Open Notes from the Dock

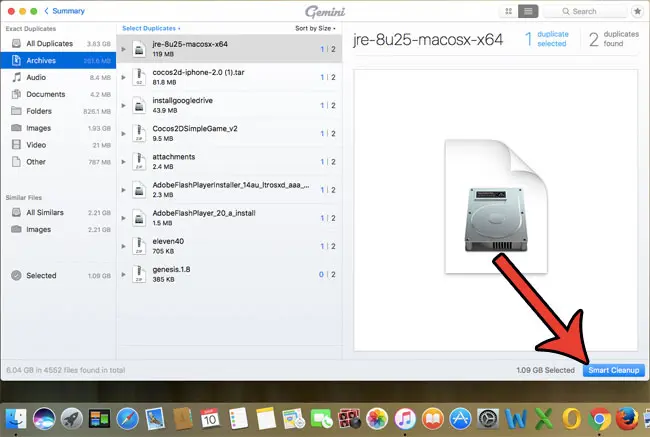[x=266, y=419]
